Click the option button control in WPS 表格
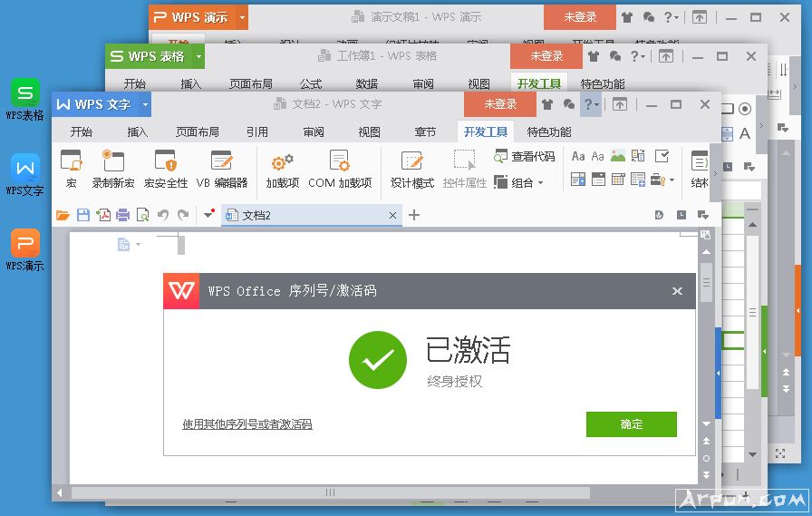The width and height of the screenshot is (812, 516). click(x=745, y=109)
